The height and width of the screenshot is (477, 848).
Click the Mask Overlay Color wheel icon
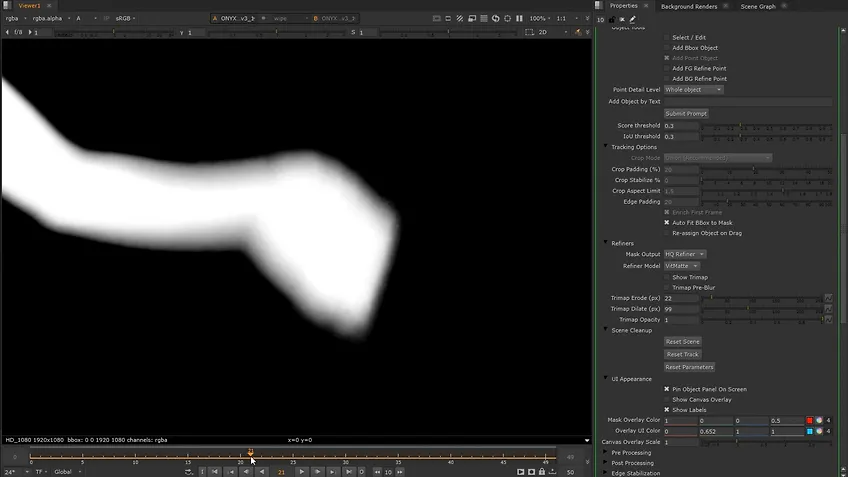[819, 420]
